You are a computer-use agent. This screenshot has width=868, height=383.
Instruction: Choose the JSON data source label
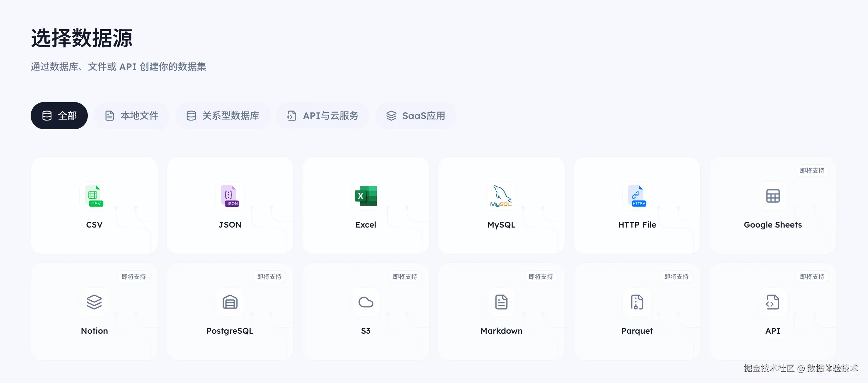230,225
